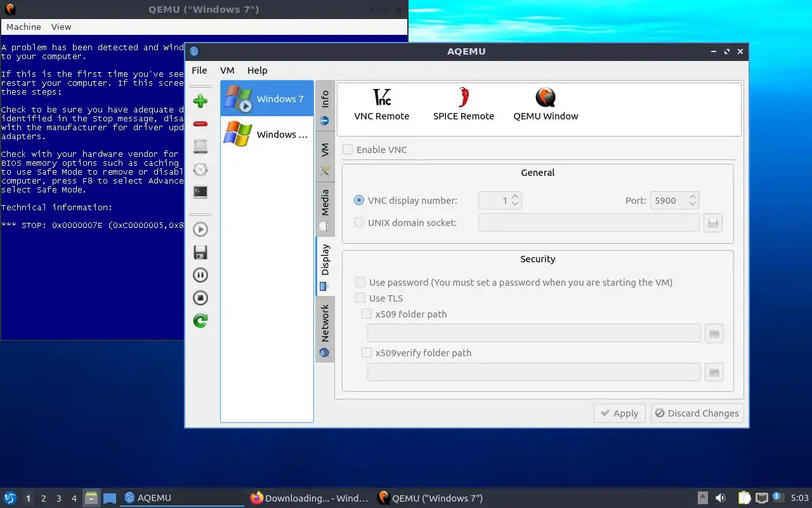Switch to the Network tab

325,330
